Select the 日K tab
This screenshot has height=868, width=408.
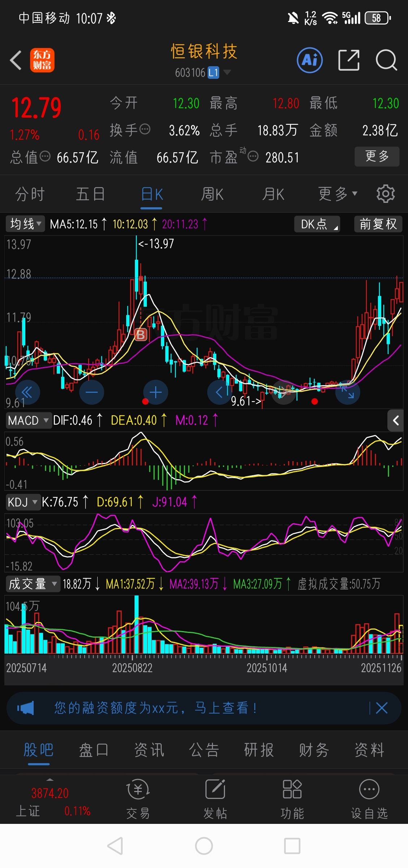click(x=152, y=194)
